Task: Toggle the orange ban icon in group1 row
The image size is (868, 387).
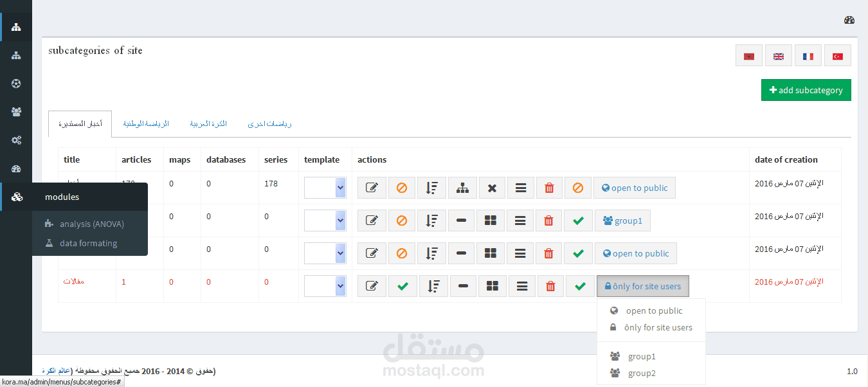Action: tap(402, 221)
